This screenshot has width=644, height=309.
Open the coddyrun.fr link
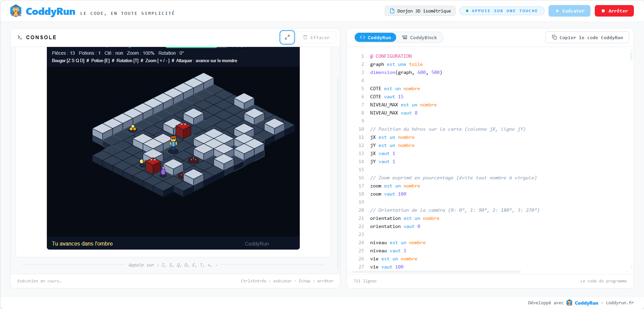[x=620, y=303]
